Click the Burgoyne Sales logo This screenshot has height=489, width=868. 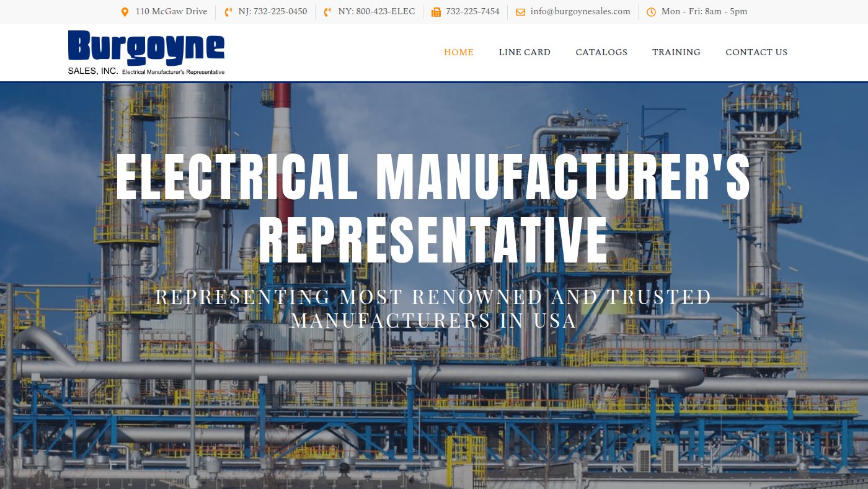[x=146, y=53]
